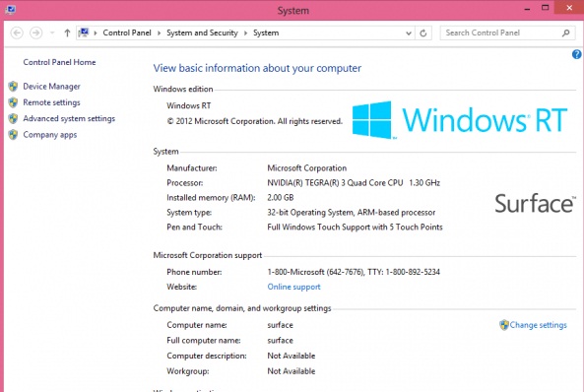The width and height of the screenshot is (584, 392).
Task: Click '32-bit Operating System, ARM-based processor' text
Action: click(352, 213)
